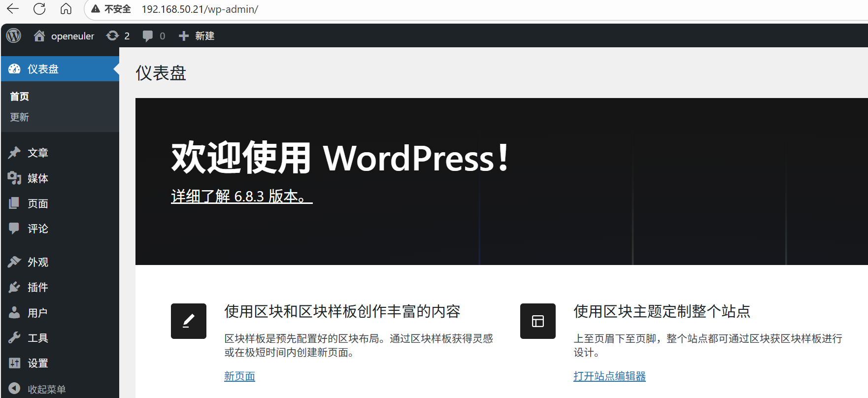Open the 详细了解 6.8.3 版本 link
This screenshot has width=868, height=398.
click(x=242, y=196)
